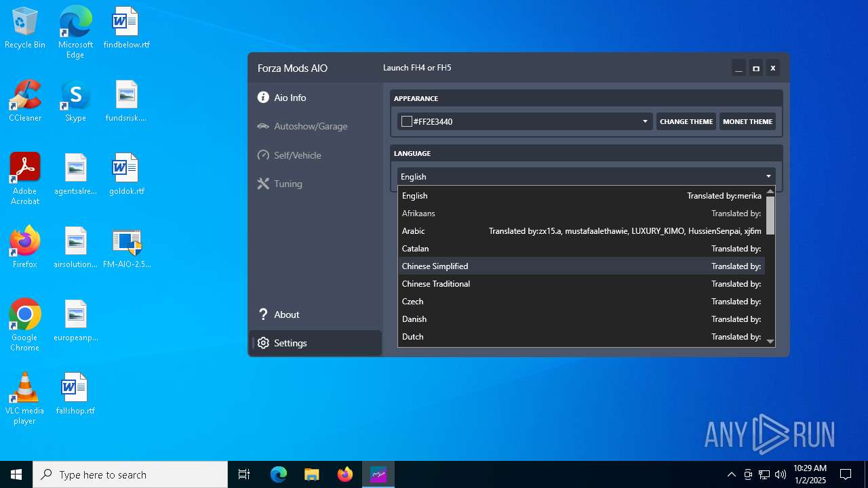The height and width of the screenshot is (488, 868).
Task: Select the goldok.rtf desktop file
Action: coord(126,175)
